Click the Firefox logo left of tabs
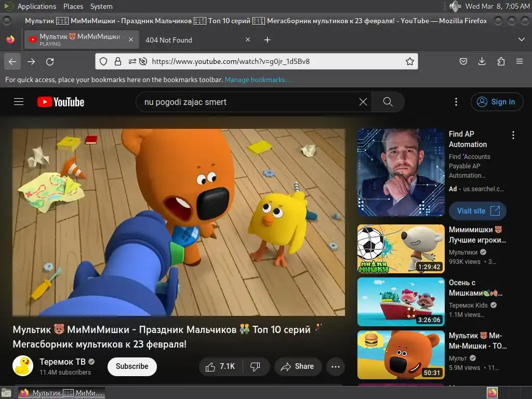 10,39
